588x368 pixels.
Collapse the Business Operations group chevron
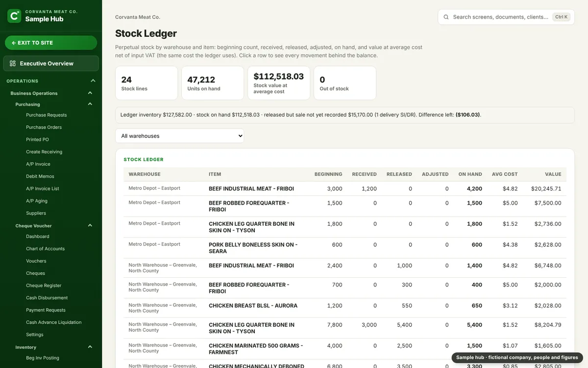pos(90,93)
